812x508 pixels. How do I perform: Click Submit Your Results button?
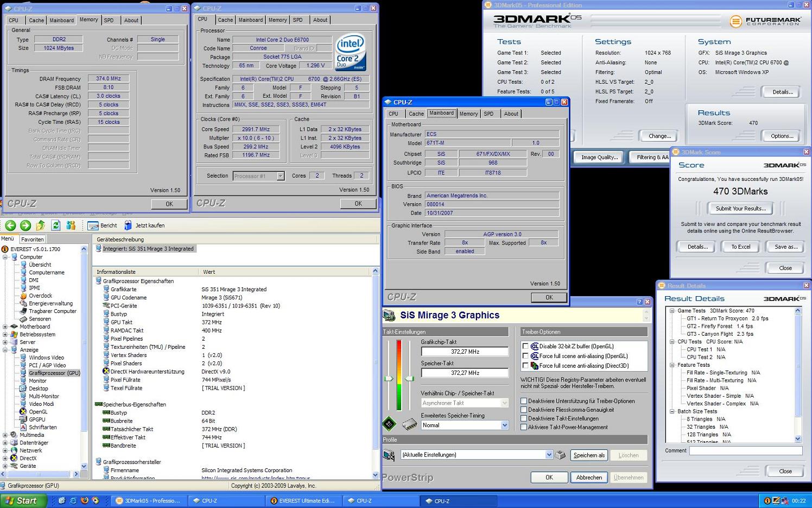[x=740, y=209]
